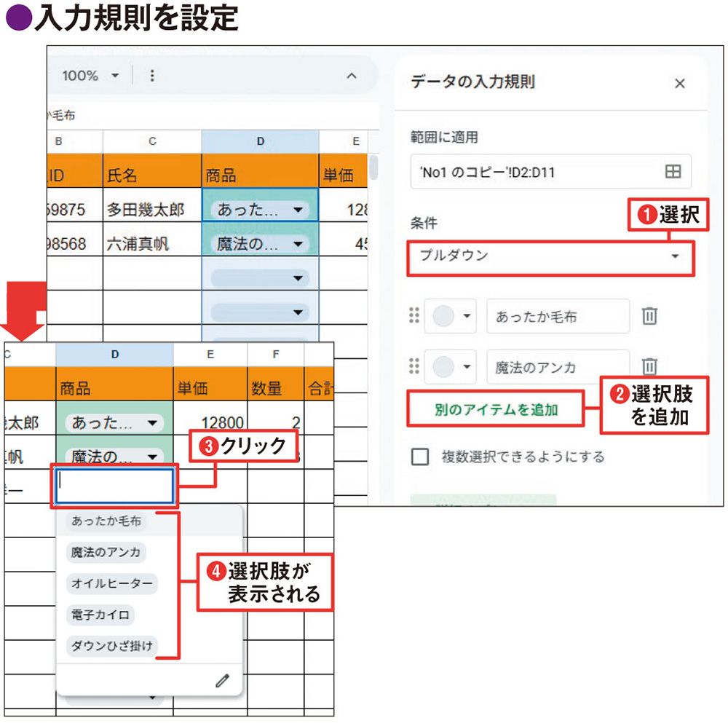This screenshot has width=728, height=726.
Task: Select the ダウンひざ掛け option chip
Action: tap(111, 647)
